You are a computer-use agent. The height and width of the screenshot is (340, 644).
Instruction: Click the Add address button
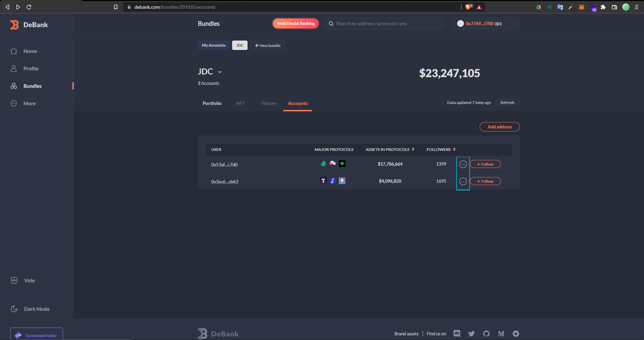click(499, 127)
